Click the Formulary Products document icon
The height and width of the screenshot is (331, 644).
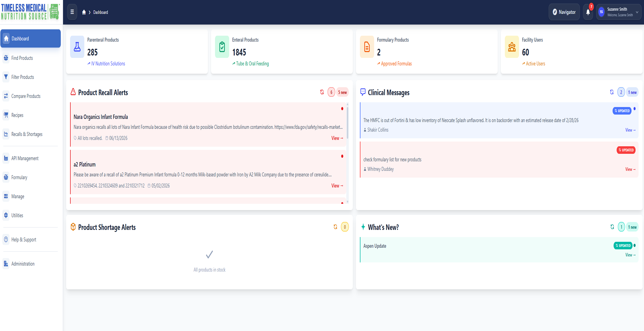367,47
